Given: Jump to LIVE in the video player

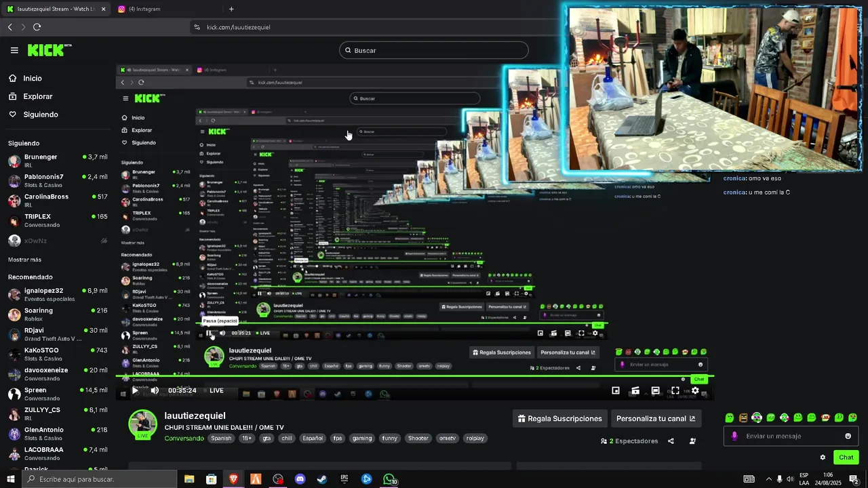Looking at the screenshot, I should click(x=216, y=390).
